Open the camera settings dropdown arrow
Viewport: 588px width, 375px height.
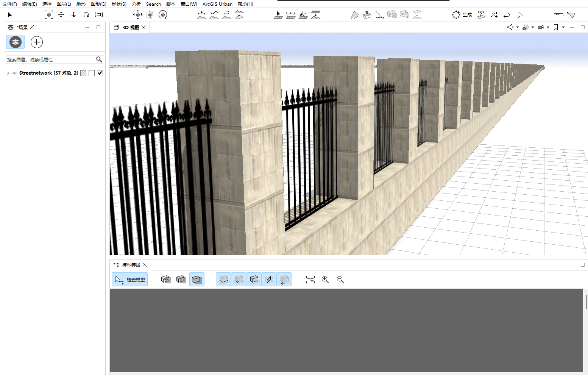(548, 27)
